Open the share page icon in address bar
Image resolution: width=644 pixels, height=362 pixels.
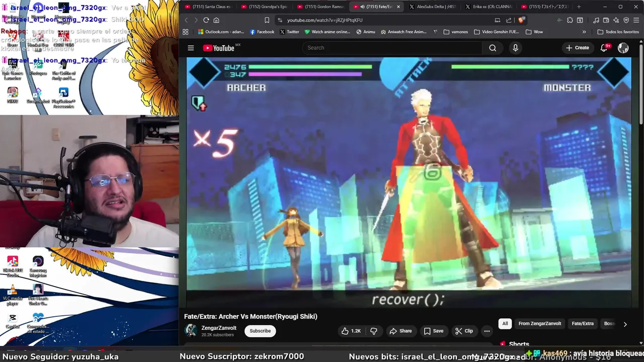click(509, 20)
